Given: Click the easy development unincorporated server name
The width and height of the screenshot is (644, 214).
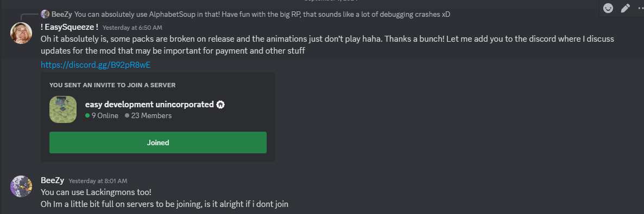Looking at the screenshot, I should pyautogui.click(x=149, y=105).
